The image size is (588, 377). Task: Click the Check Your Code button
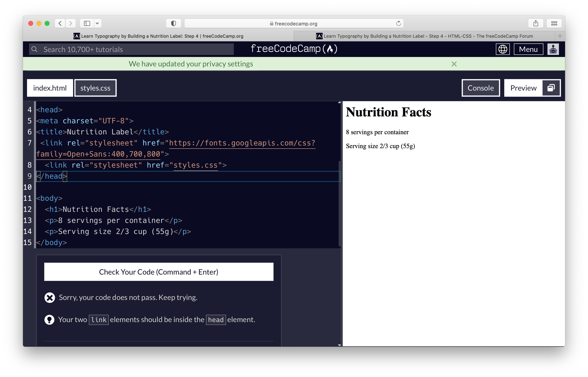(x=158, y=272)
